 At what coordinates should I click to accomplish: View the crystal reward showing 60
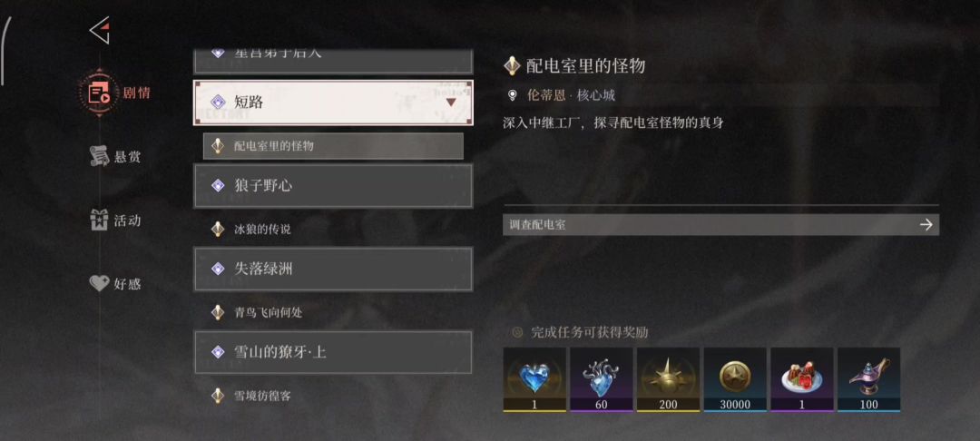click(602, 379)
